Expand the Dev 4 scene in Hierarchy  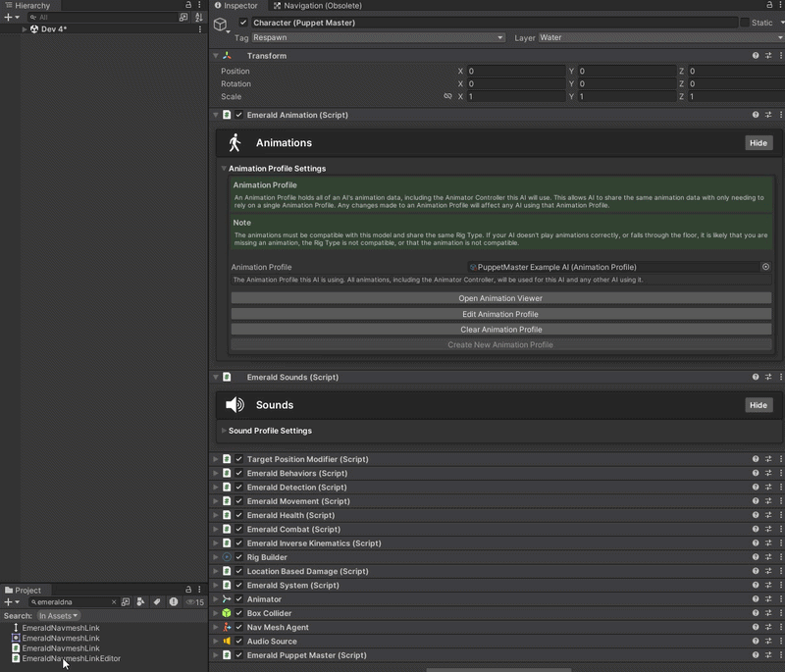click(x=25, y=29)
